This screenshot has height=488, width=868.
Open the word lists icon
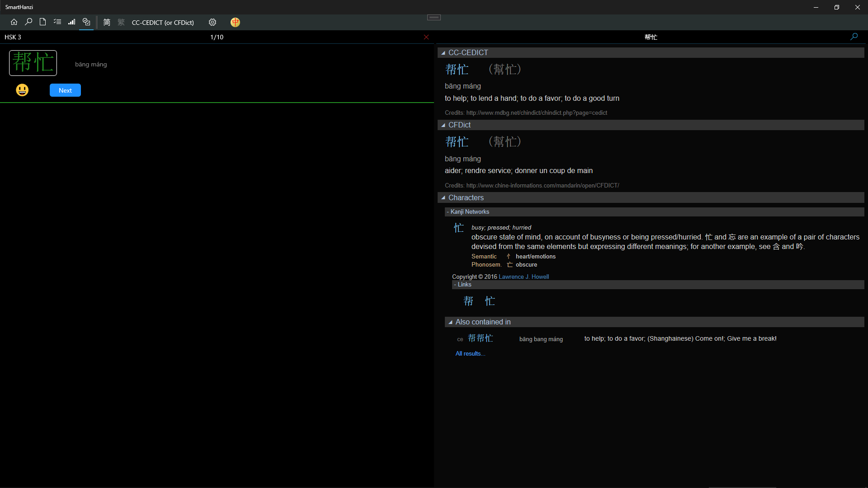(x=57, y=22)
